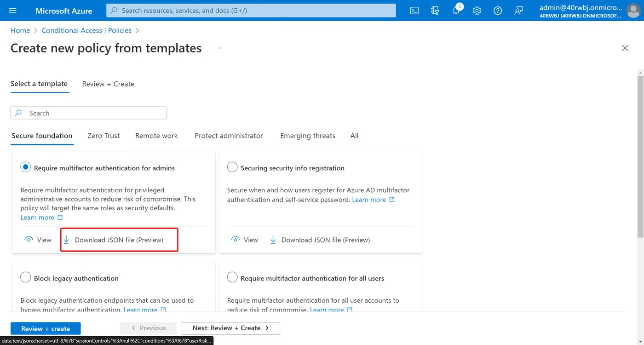Open the Zero Trust category tab

[x=103, y=136]
